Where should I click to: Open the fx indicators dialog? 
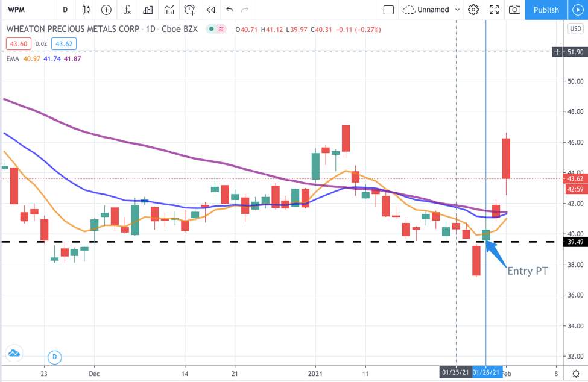(127, 10)
